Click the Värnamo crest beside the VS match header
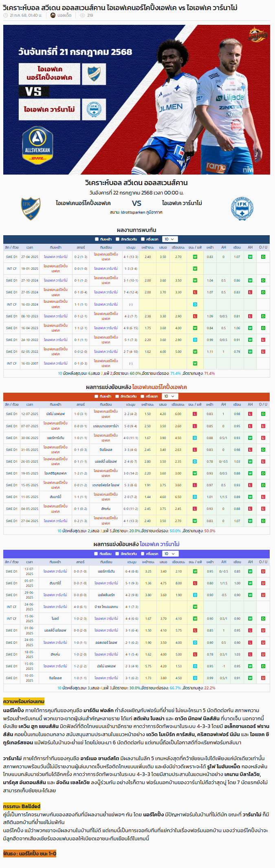275x868 pixels. coord(242,209)
